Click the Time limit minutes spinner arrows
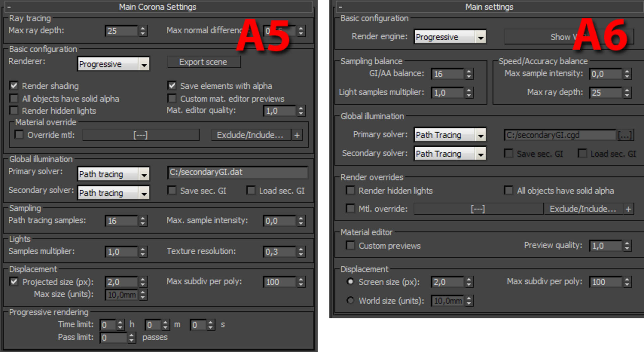The image size is (644, 352). click(x=165, y=325)
